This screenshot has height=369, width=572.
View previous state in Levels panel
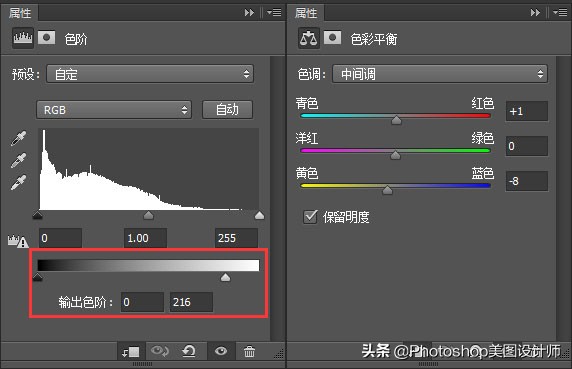click(160, 351)
